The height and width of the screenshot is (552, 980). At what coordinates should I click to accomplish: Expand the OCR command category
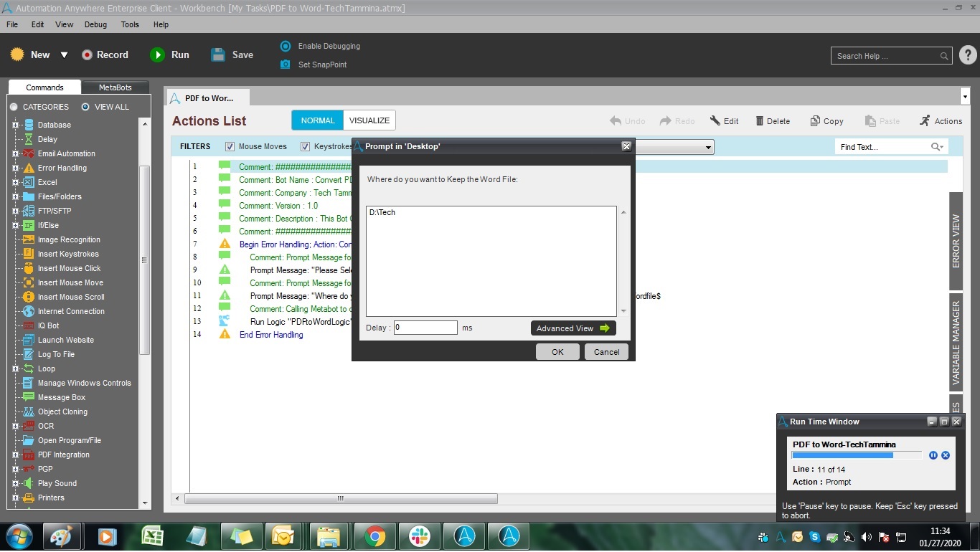click(15, 426)
